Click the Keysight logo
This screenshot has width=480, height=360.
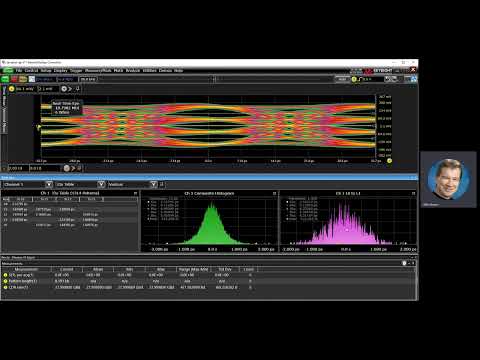point(379,71)
